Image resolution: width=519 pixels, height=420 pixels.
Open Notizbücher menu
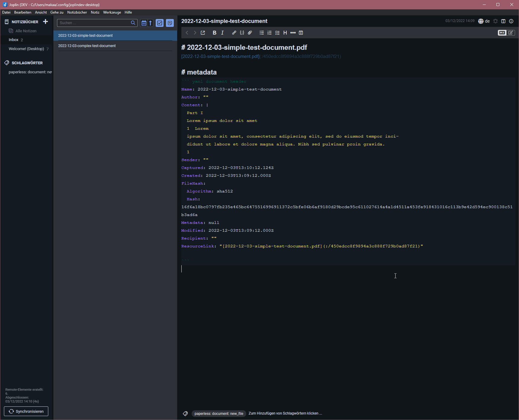77,12
